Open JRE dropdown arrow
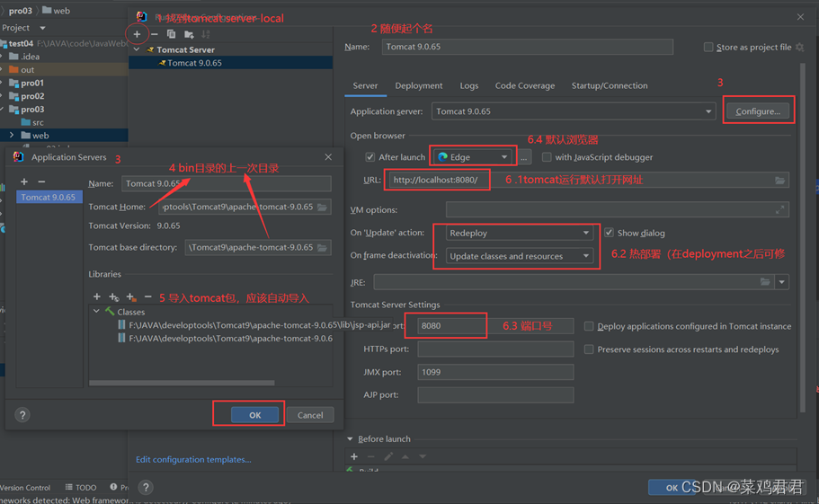Image resolution: width=819 pixels, height=504 pixels. [781, 282]
